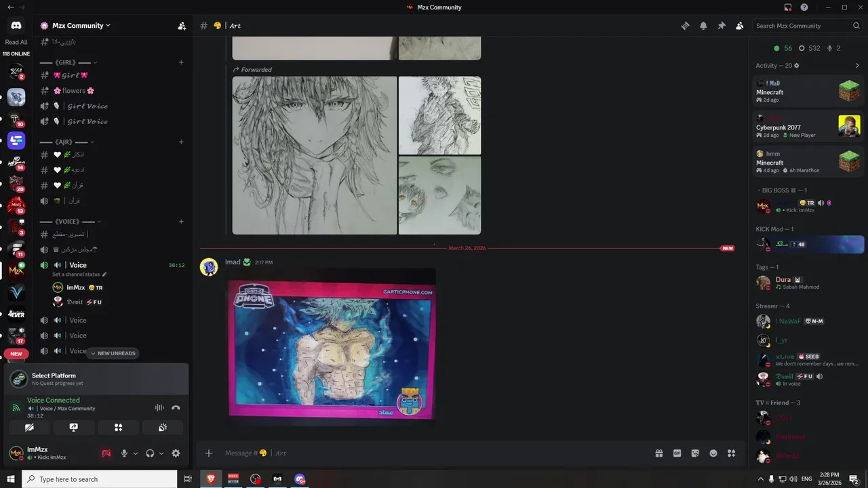Turn on camera in voice panel

29,428
